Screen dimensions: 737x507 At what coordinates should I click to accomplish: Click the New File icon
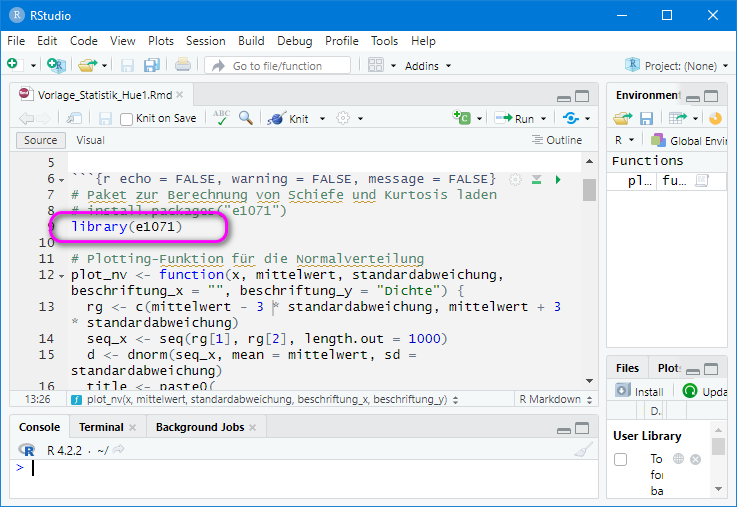click(x=13, y=64)
